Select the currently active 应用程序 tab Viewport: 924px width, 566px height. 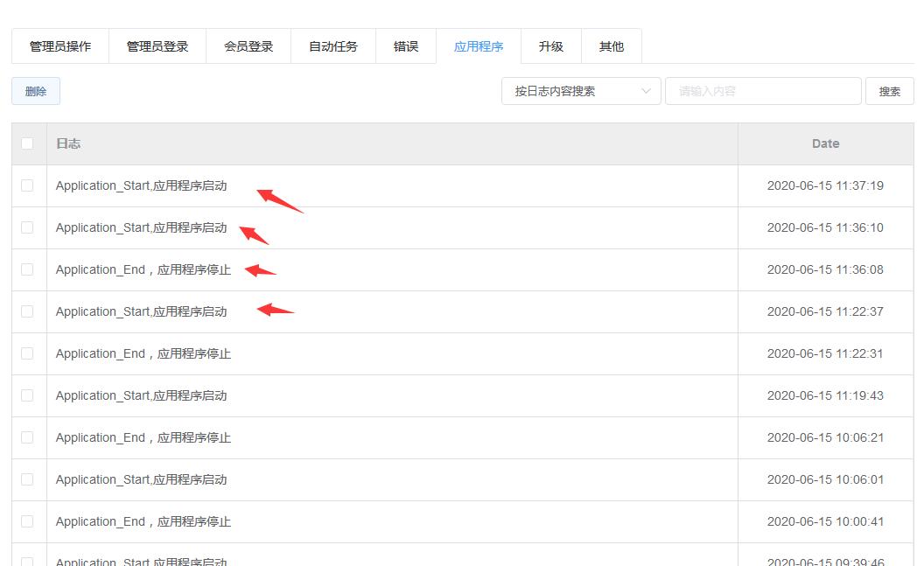(479, 46)
